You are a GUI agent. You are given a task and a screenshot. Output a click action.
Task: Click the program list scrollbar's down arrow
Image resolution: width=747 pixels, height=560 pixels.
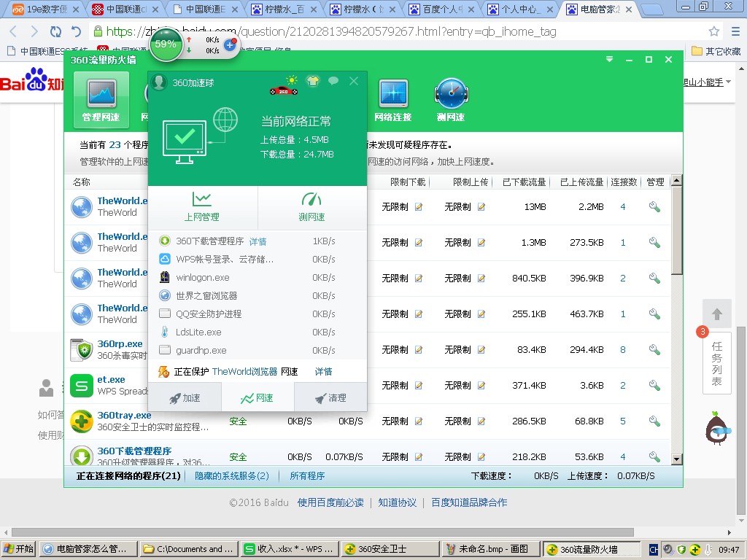(676, 459)
